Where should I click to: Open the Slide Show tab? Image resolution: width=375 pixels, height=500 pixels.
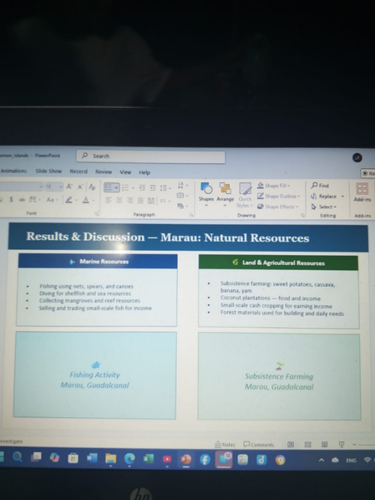coord(49,171)
